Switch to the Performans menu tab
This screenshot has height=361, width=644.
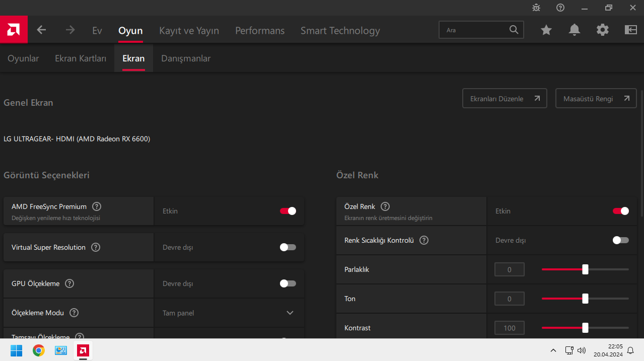[x=260, y=31]
